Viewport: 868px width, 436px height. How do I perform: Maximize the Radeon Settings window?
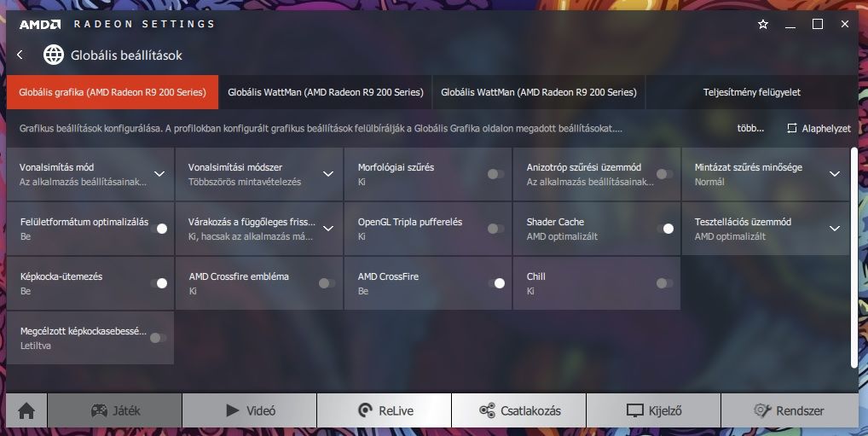point(818,24)
